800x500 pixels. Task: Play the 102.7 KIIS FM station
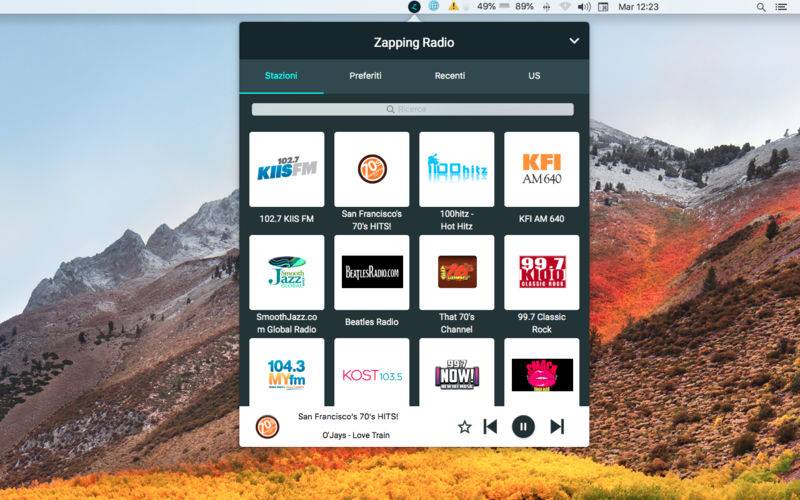click(287, 169)
